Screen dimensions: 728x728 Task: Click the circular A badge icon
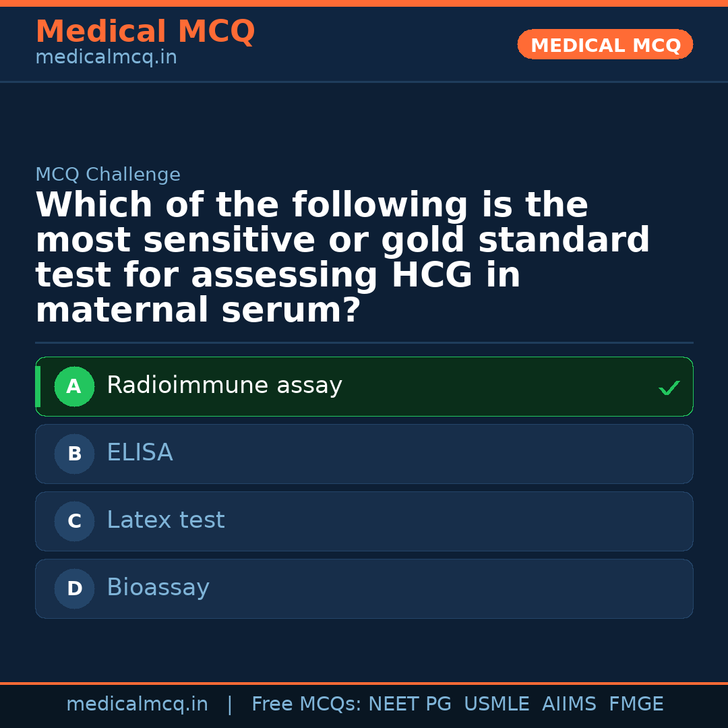(x=74, y=386)
